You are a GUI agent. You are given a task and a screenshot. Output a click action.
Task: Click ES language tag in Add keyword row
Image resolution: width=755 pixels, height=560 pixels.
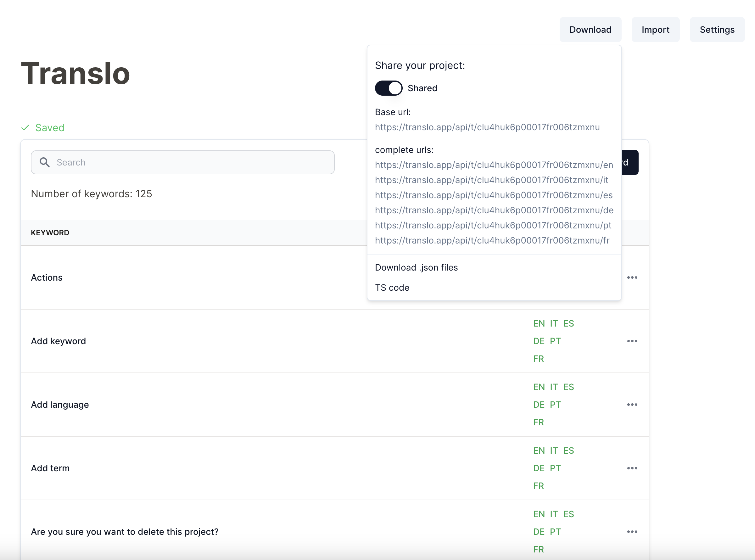tap(569, 323)
